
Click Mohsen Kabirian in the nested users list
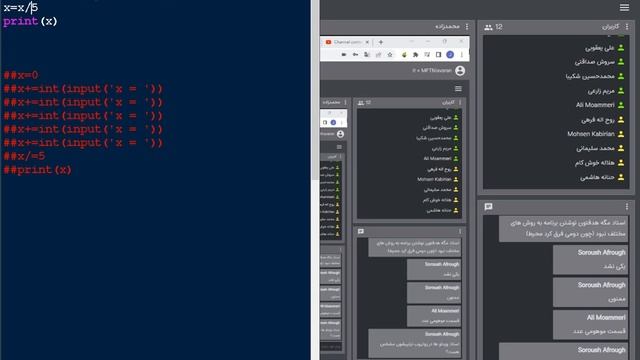[x=434, y=179]
